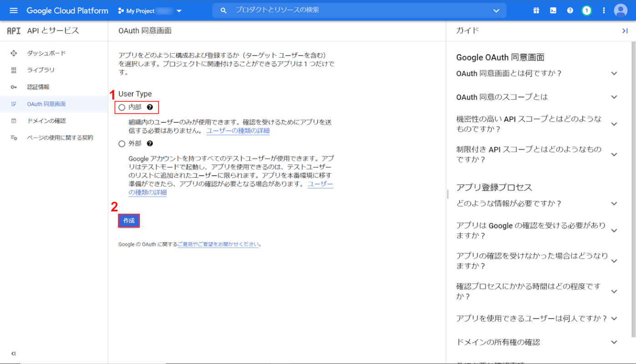Select the 内部 user type radio button

pyautogui.click(x=121, y=107)
